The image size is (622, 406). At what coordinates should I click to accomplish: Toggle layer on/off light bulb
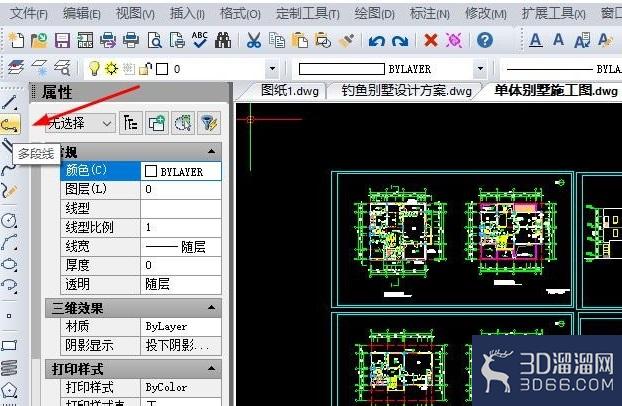point(94,68)
